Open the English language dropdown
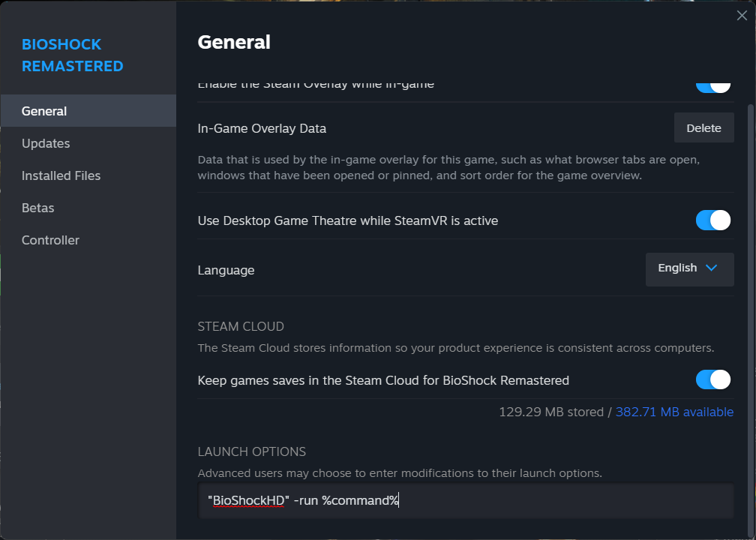756x540 pixels. 688,268
